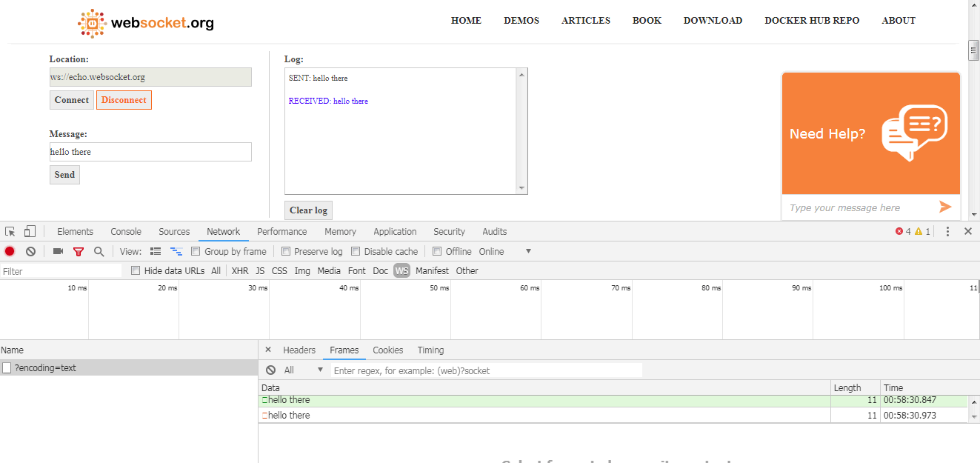Image resolution: width=980 pixels, height=463 pixels.
Task: Click the inspect element picker icon
Action: click(10, 232)
